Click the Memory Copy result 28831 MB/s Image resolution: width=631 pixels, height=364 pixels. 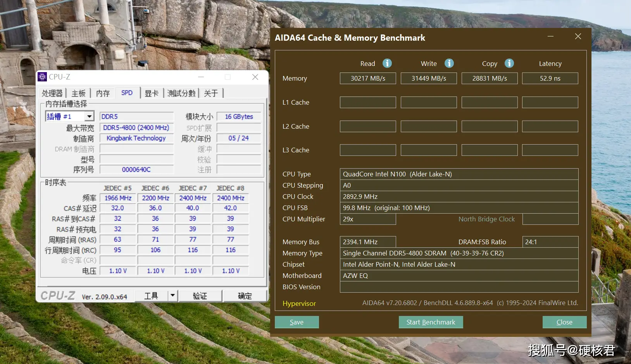(490, 78)
